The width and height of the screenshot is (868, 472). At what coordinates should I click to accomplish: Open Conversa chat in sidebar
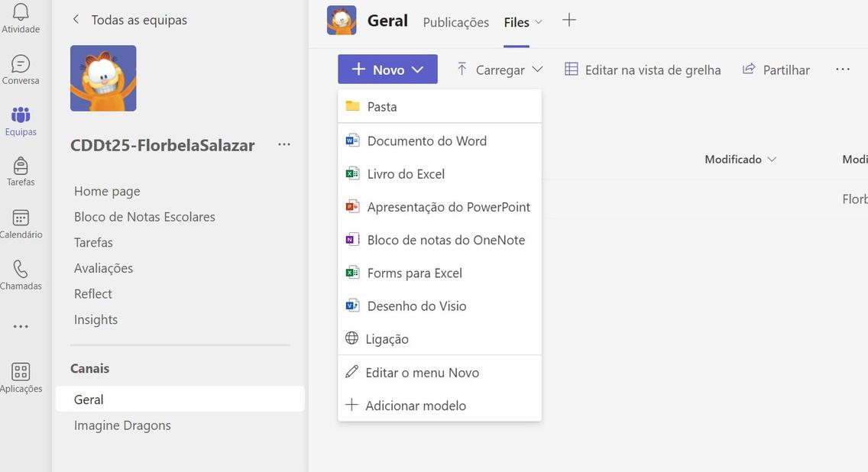(21, 64)
